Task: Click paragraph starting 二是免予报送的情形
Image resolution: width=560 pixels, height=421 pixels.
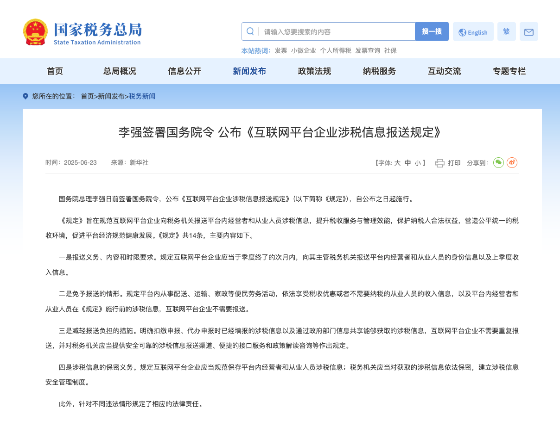Action: [282, 301]
